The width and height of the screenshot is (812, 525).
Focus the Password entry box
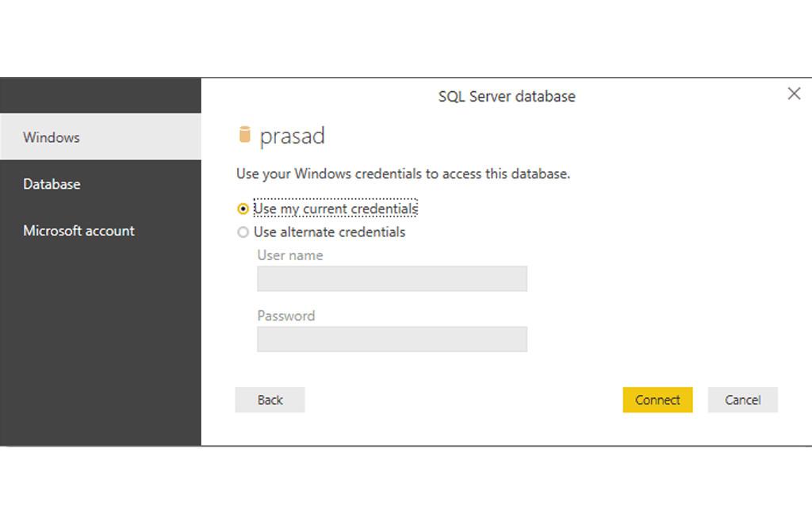point(392,339)
